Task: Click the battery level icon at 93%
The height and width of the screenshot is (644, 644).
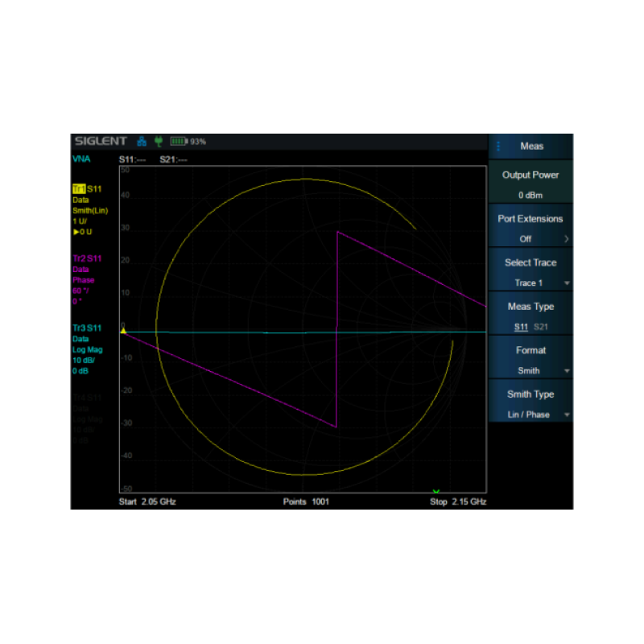Action: pos(178,141)
